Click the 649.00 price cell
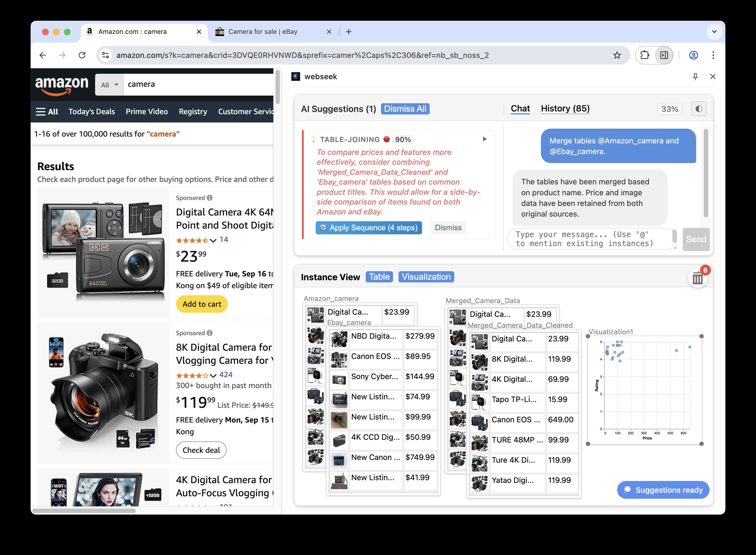756x555 pixels. tap(562, 423)
